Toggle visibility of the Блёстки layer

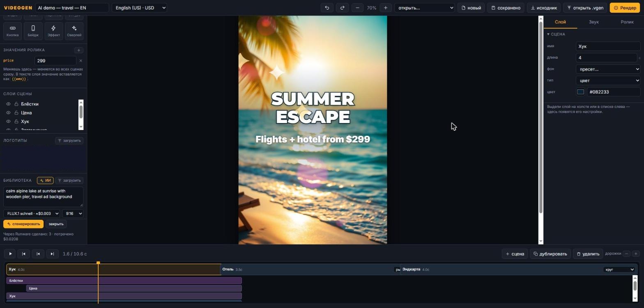tap(8, 104)
